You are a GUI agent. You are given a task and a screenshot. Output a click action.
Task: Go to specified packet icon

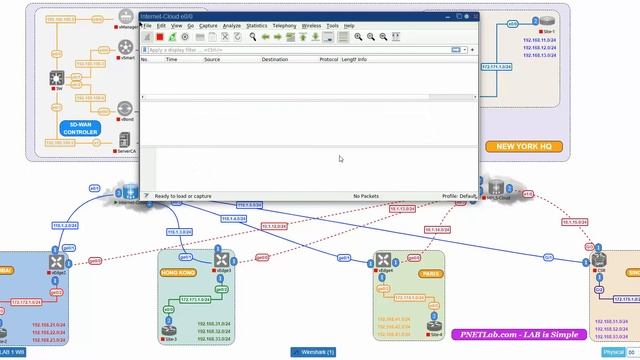pos(290,37)
